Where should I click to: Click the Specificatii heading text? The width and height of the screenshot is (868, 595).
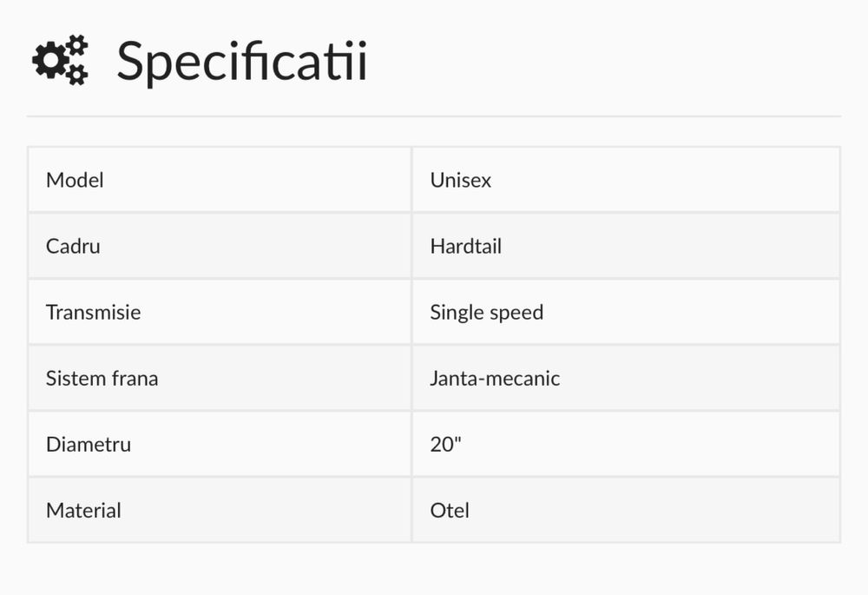tap(241, 62)
